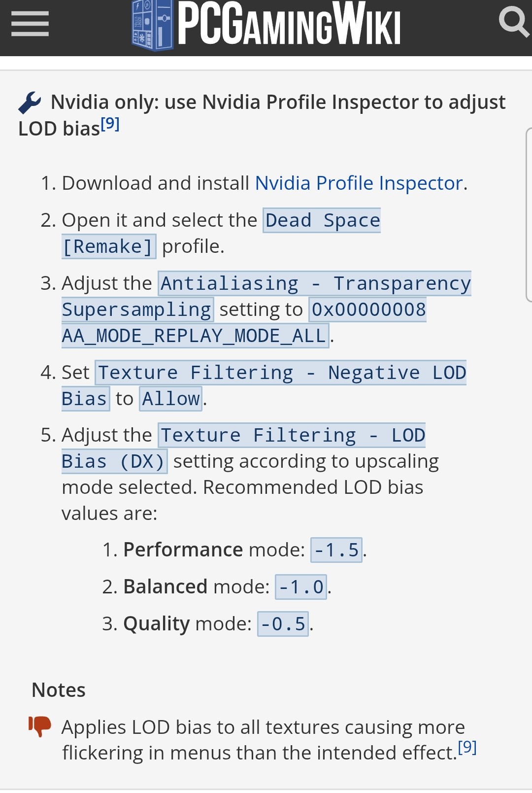Image resolution: width=532 pixels, height=793 pixels.
Task: Click the page scrollbar handle on right edge
Action: (x=529, y=214)
